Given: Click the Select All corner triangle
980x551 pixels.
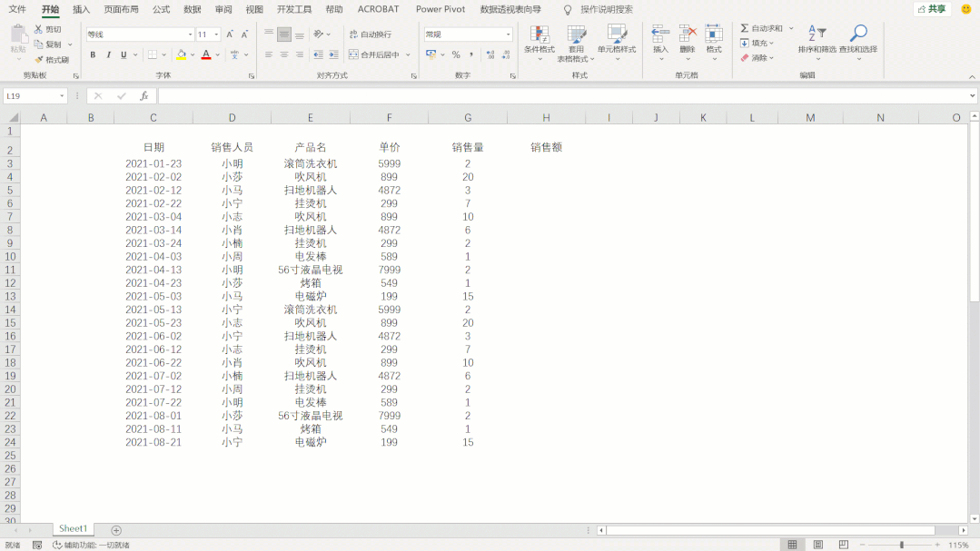Looking at the screenshot, I should pyautogui.click(x=13, y=117).
